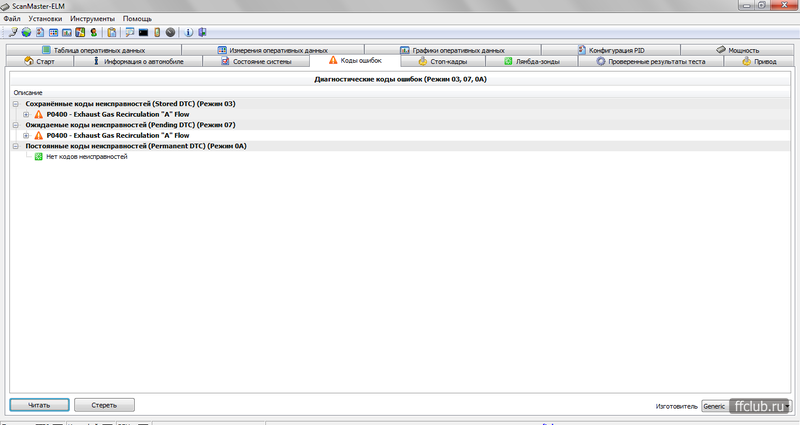Select pending 'P0400 - Exhaust Gas Recirculation' row
Viewport: 800px width, 425px height.
coord(118,135)
